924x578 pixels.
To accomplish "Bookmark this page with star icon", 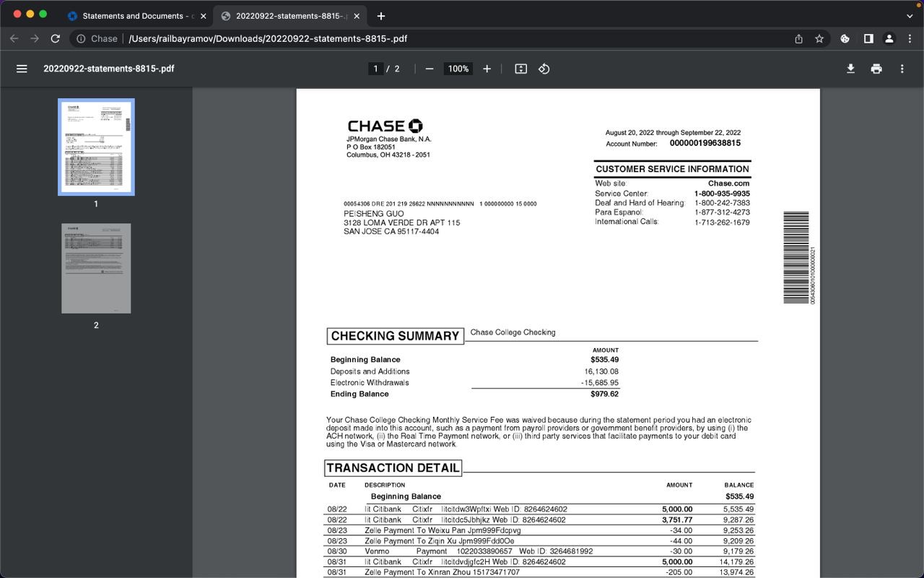I will [x=819, y=39].
